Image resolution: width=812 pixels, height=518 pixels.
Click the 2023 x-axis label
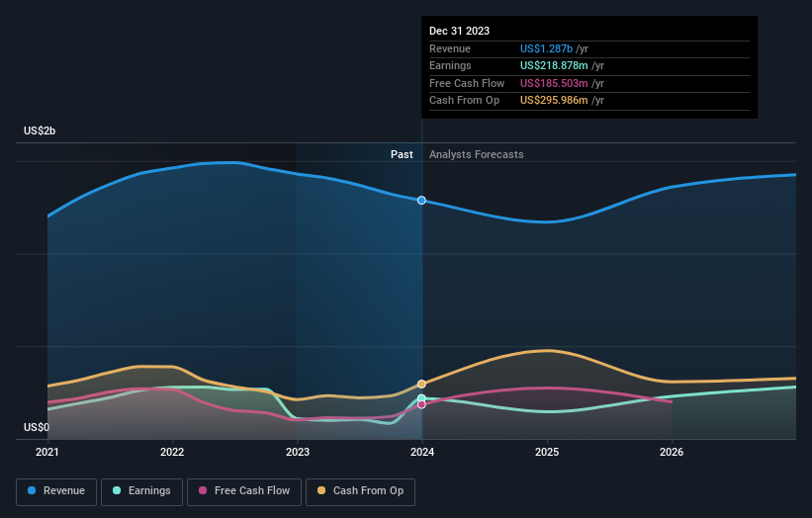tap(298, 453)
